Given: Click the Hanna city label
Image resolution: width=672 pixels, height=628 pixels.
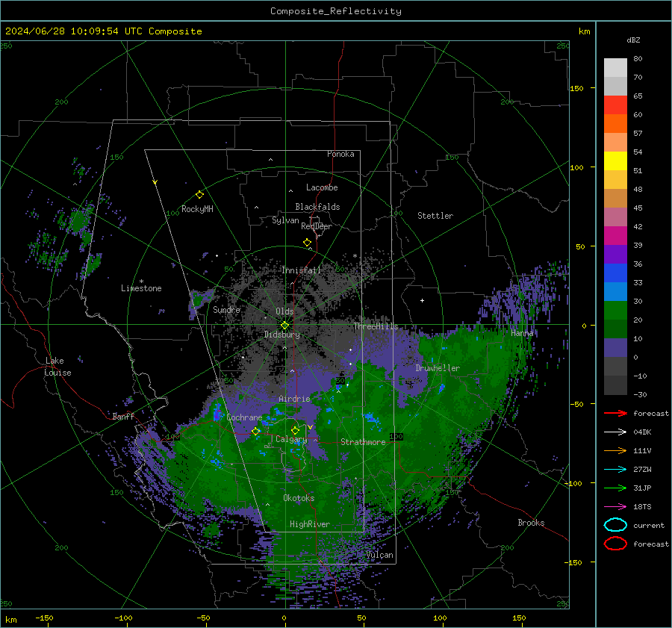Looking at the screenshot, I should click(x=522, y=333).
